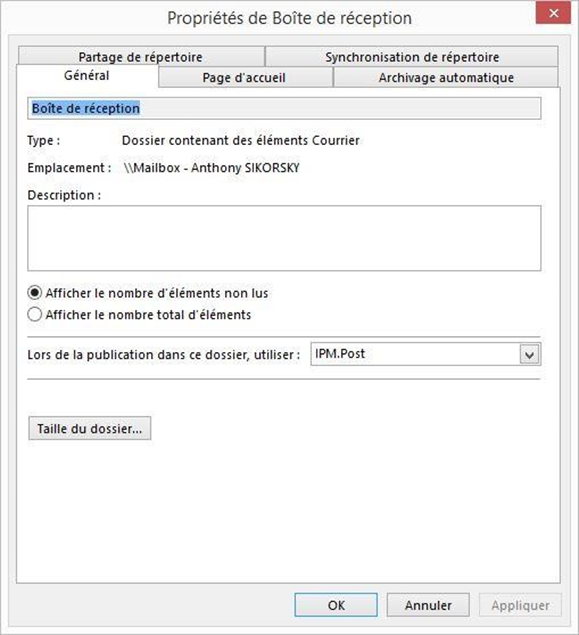Open the Page d'accueil tab
579x635 pixels.
(x=245, y=77)
